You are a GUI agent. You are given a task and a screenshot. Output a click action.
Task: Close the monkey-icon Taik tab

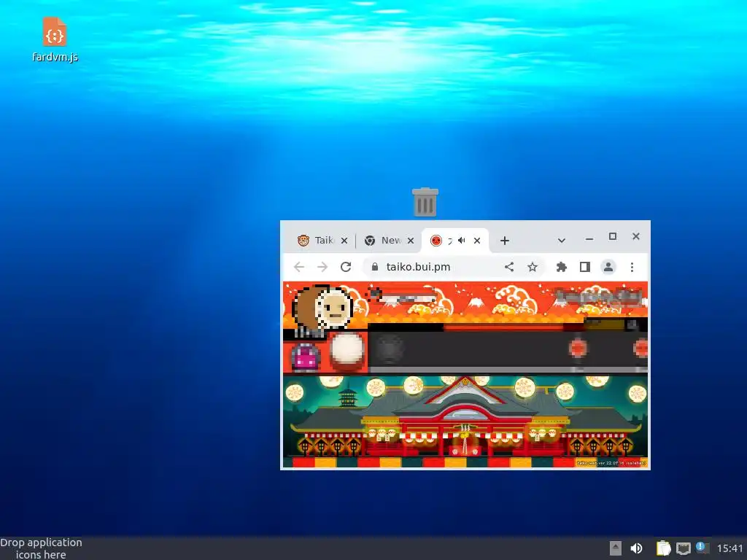click(x=344, y=241)
